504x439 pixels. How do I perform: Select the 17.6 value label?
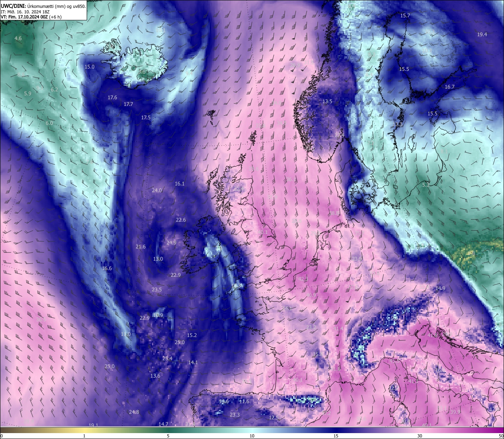coord(112,97)
